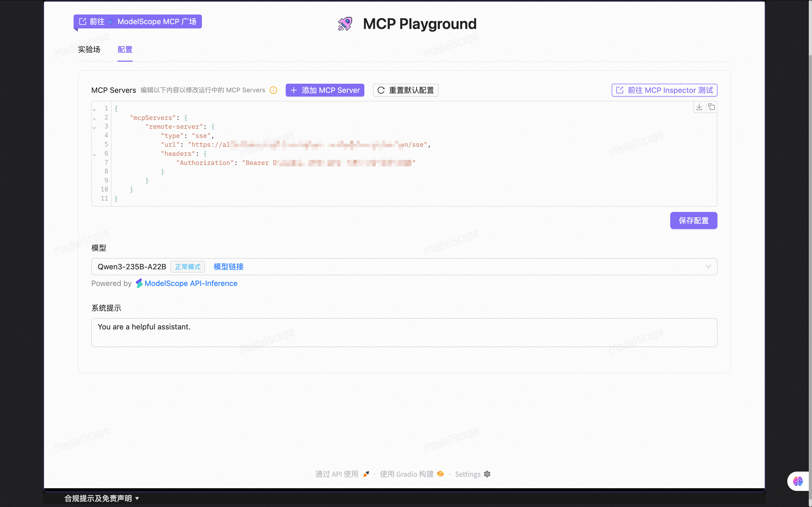This screenshot has width=812, height=507.
Task: Click the 保存配置 button
Action: pyautogui.click(x=693, y=221)
